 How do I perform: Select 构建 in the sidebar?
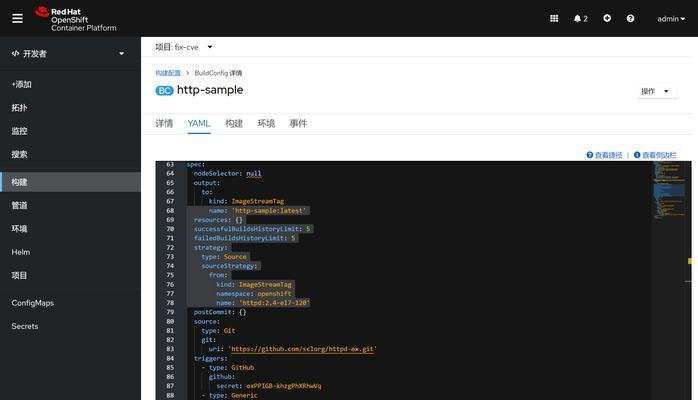point(70,182)
